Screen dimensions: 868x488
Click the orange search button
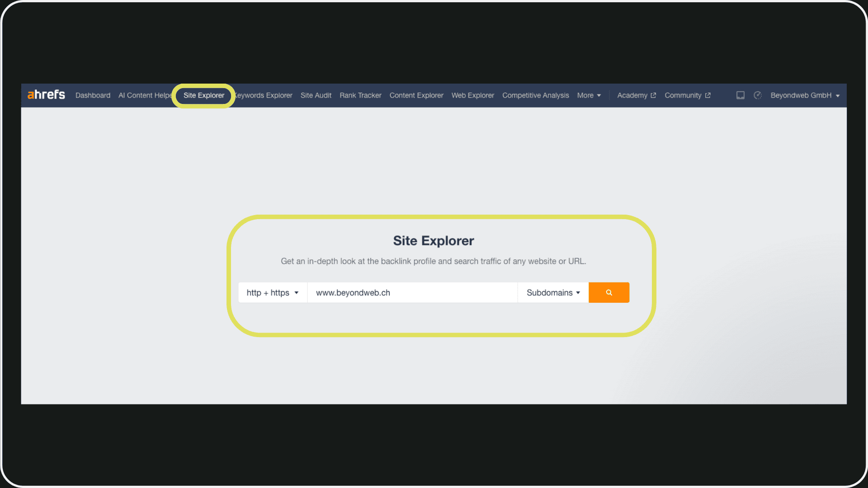pyautogui.click(x=609, y=292)
